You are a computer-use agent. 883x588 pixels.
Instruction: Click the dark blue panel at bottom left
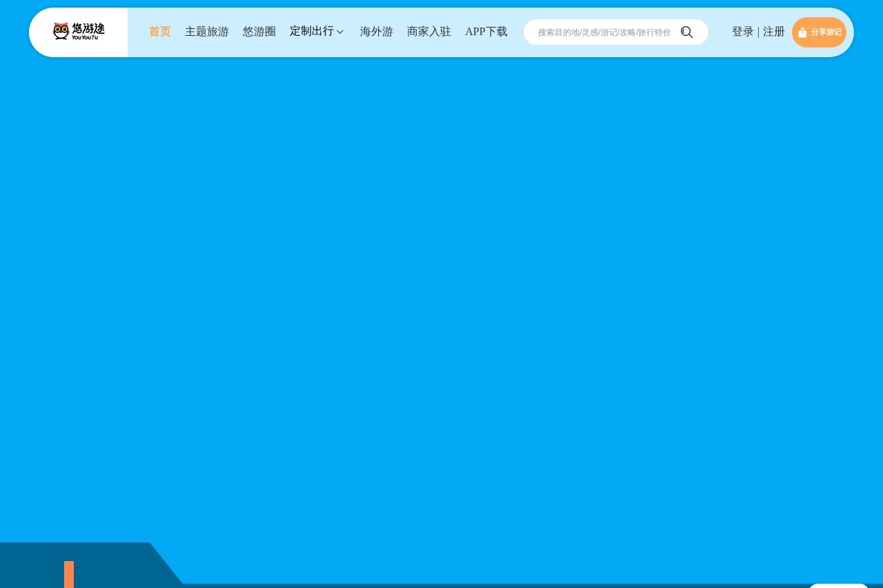[83, 565]
